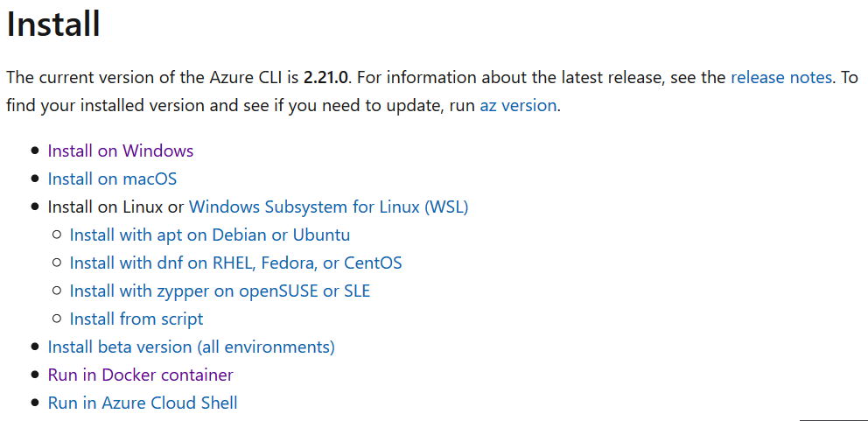Open Run in Azure Cloud Shell link
The height and width of the screenshot is (421, 868).
(x=143, y=403)
